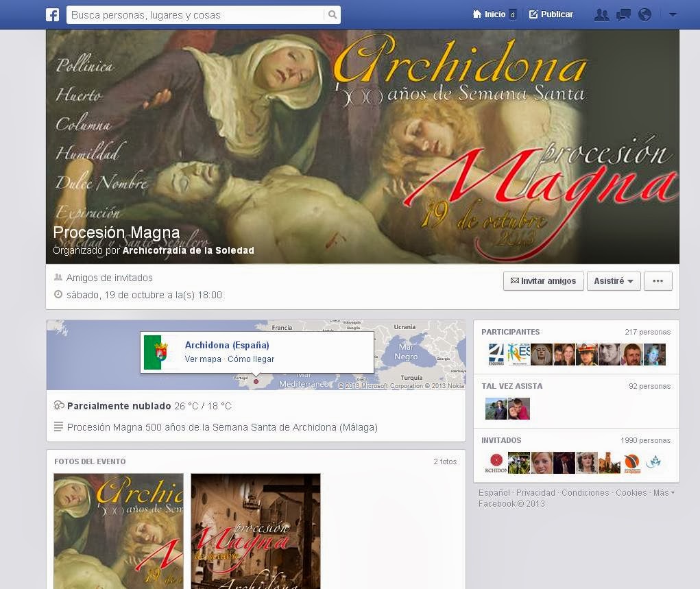Screen dimensions: 700x589
Task: Click the Facebook logo icon
Action: (53, 14)
